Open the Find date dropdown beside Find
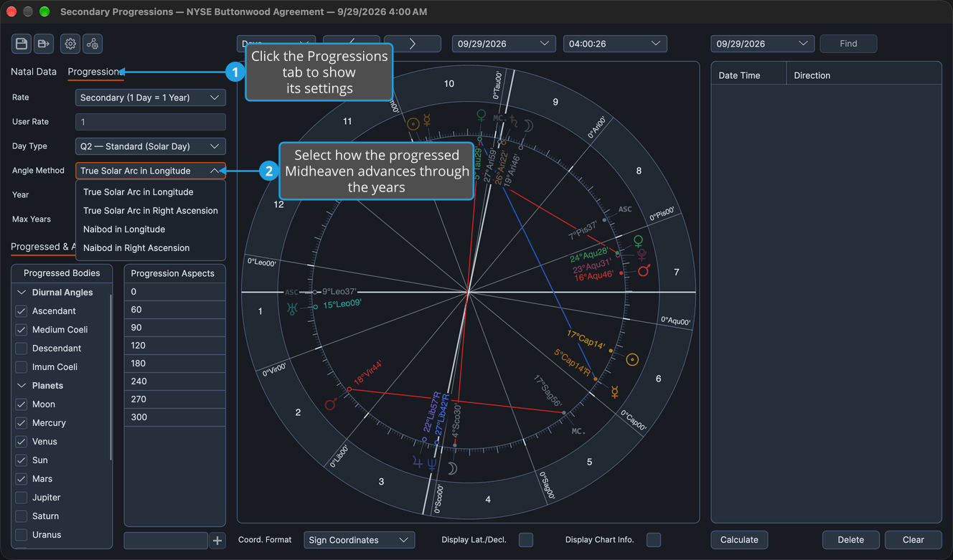This screenshot has width=953, height=560. tap(763, 44)
